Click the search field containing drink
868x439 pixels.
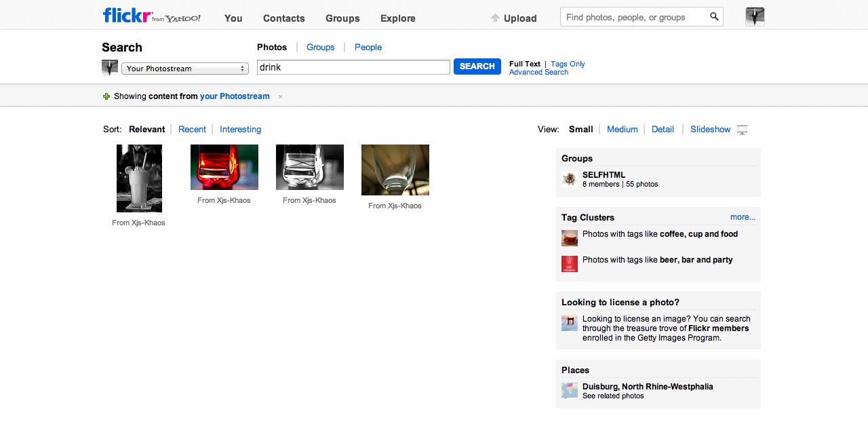[x=353, y=67]
